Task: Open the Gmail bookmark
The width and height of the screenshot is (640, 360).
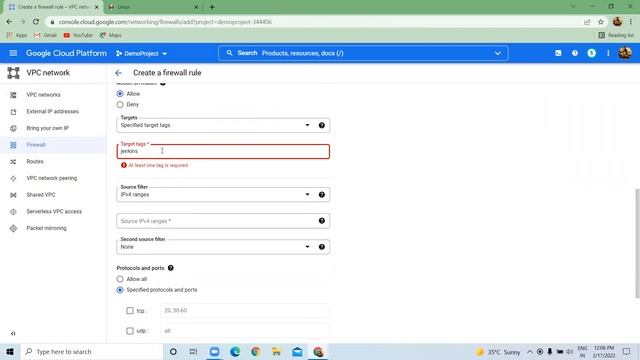Action: [45, 36]
